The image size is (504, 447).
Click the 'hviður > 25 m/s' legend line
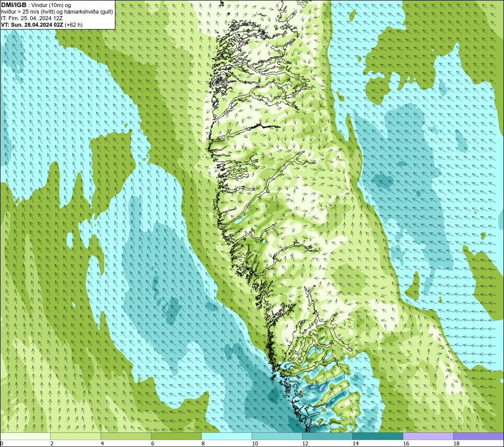57,12
